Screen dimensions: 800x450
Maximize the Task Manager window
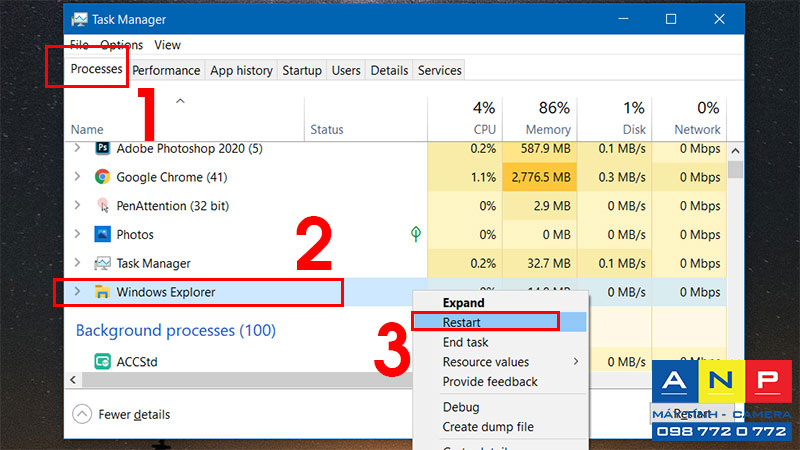coord(671,19)
